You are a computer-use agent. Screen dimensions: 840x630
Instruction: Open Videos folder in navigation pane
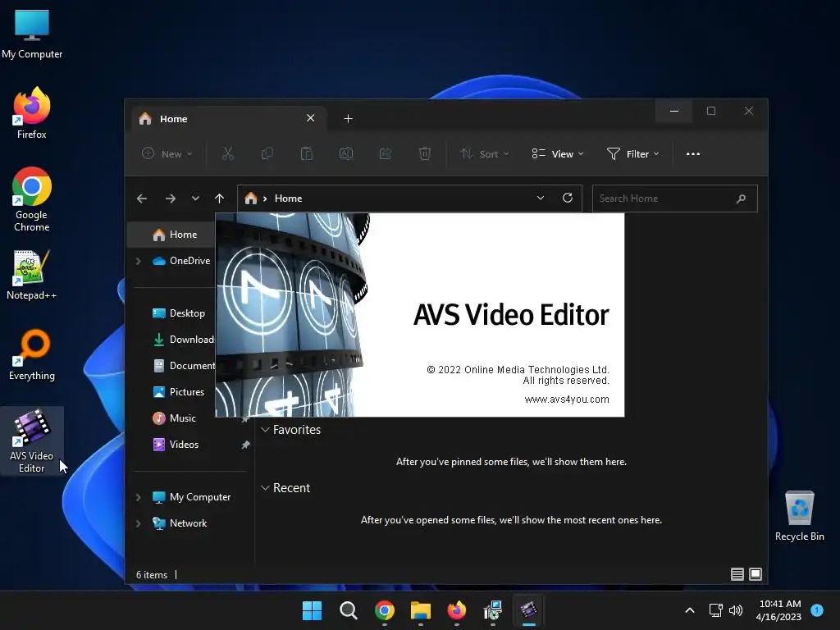coord(176,445)
